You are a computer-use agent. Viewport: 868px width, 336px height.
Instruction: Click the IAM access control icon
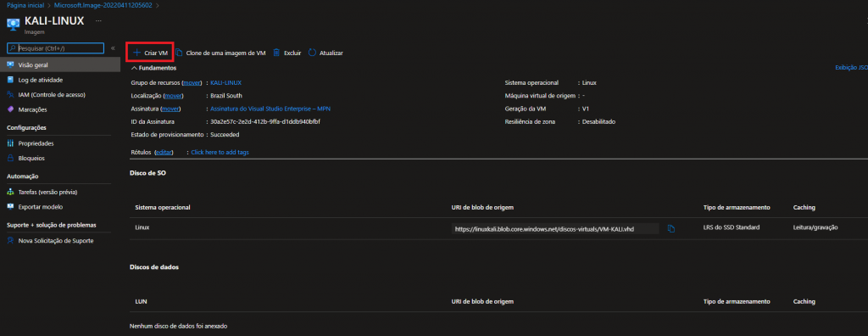10,95
